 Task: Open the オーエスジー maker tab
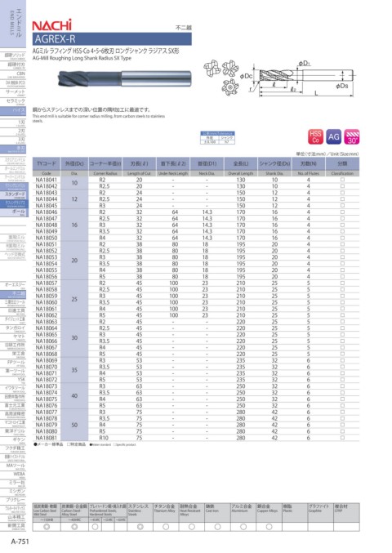click(13, 285)
